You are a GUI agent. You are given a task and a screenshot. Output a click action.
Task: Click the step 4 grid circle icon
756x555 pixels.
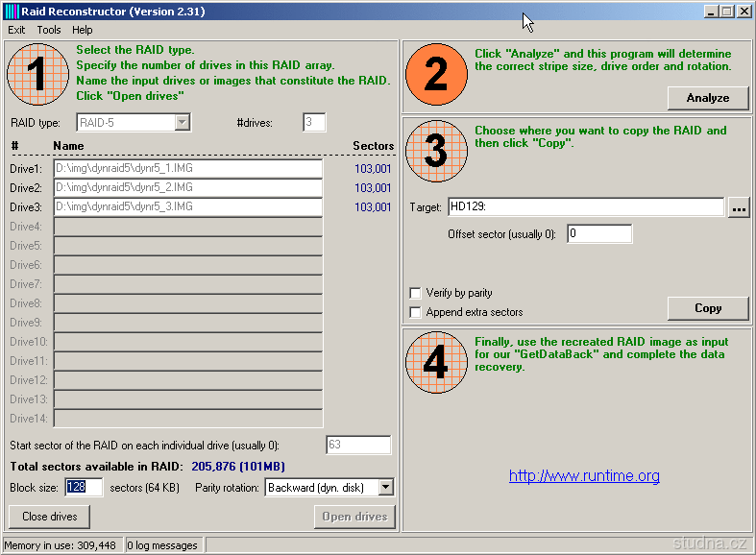[435, 362]
